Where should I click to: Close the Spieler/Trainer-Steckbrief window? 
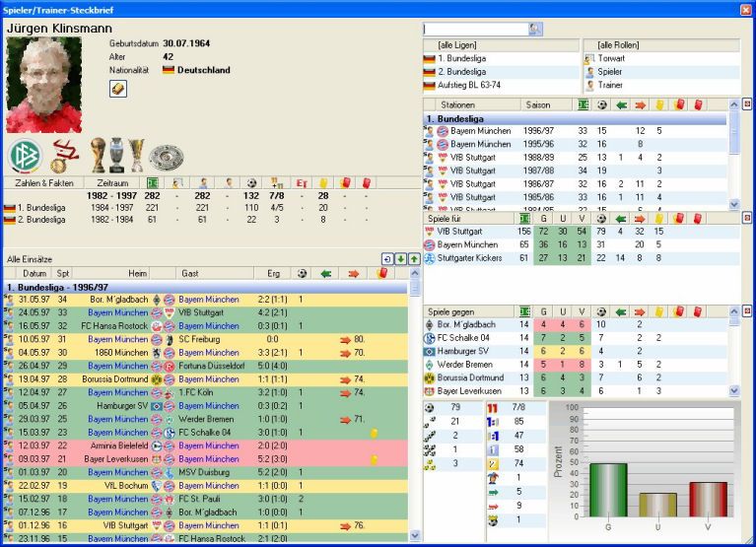point(745,10)
